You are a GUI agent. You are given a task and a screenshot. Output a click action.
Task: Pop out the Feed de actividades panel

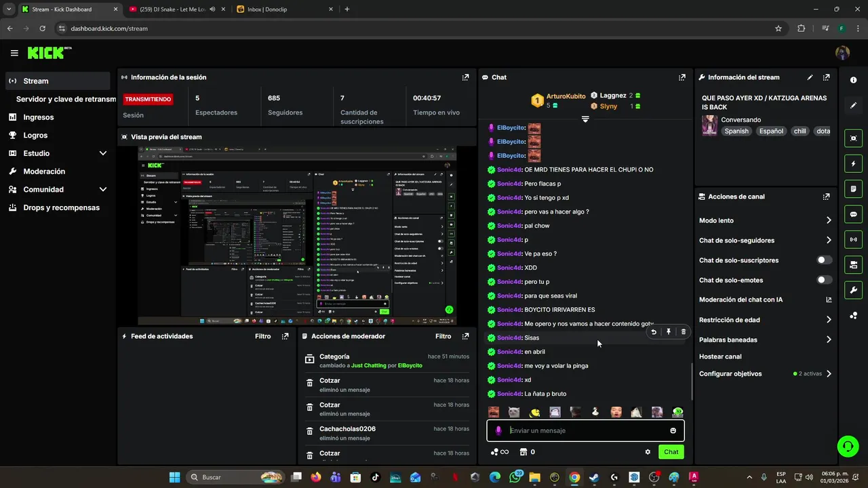(285, 336)
